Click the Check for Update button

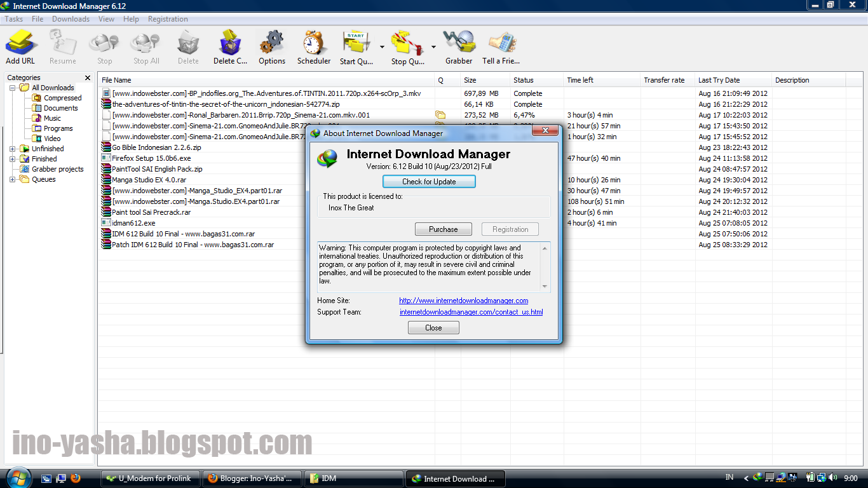pos(429,181)
